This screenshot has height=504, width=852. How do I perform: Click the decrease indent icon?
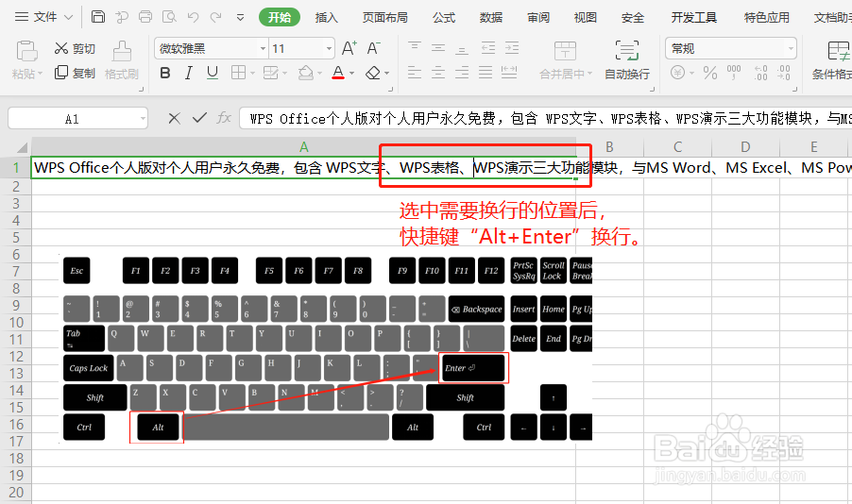[488, 48]
